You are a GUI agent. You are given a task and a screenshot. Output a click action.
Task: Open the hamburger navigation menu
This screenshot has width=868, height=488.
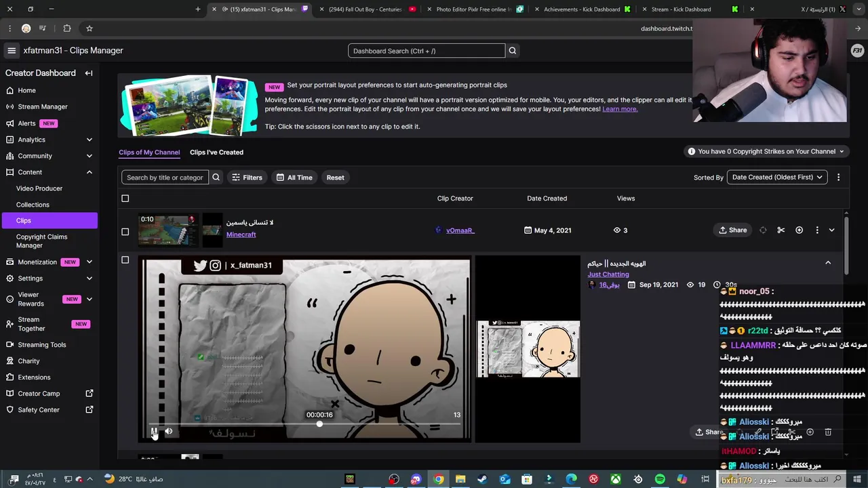(x=12, y=50)
